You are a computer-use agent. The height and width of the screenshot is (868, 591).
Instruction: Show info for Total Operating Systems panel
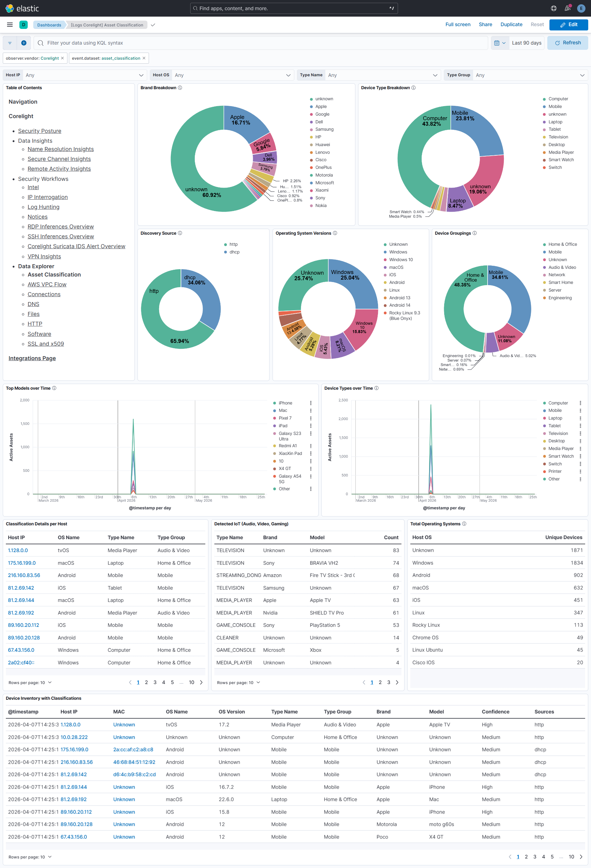(x=464, y=524)
